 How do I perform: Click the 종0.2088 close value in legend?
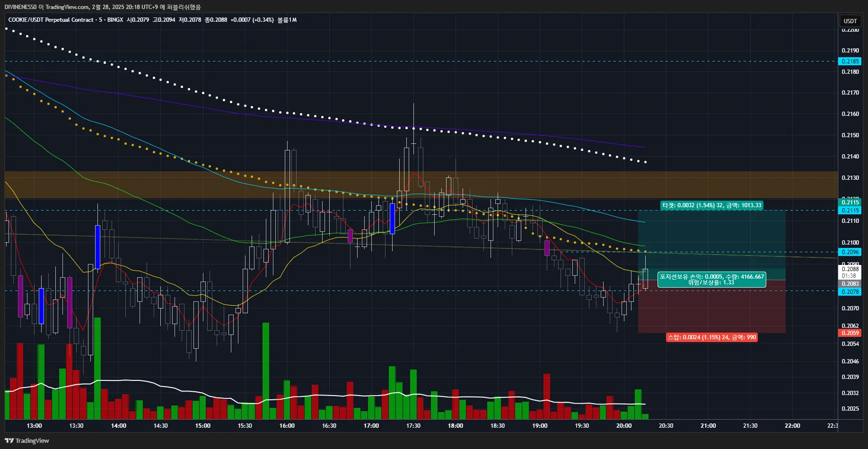[216, 20]
